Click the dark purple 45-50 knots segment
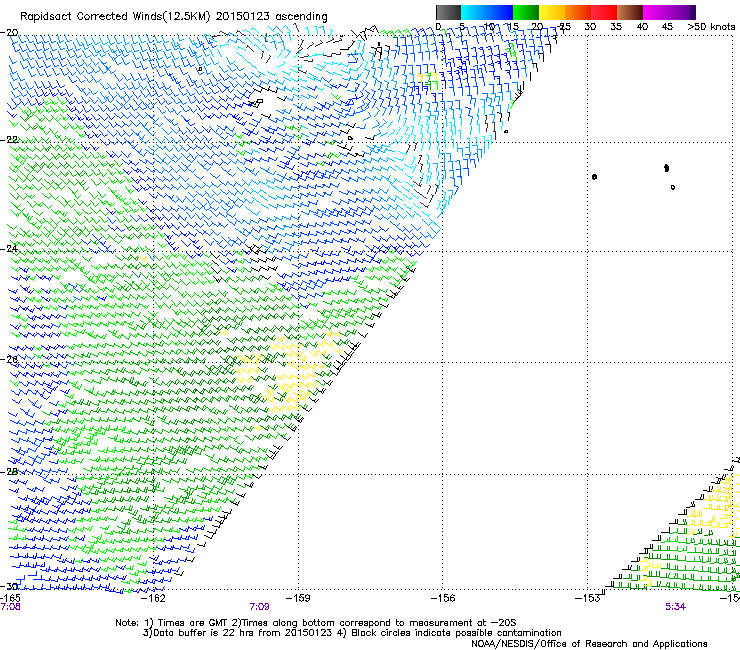This screenshot has height=650, width=740. pos(682,12)
